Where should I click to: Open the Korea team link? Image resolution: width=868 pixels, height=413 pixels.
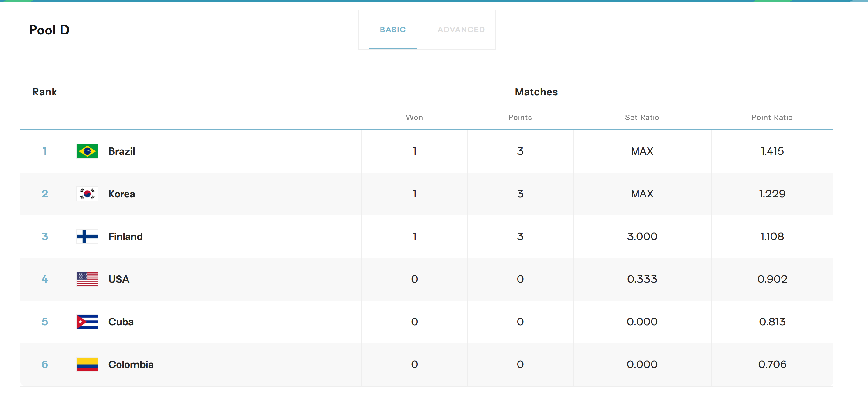[x=122, y=194]
